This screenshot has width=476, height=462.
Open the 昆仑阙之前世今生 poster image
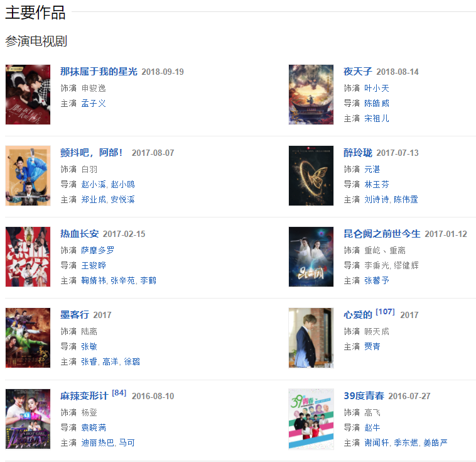(311, 257)
